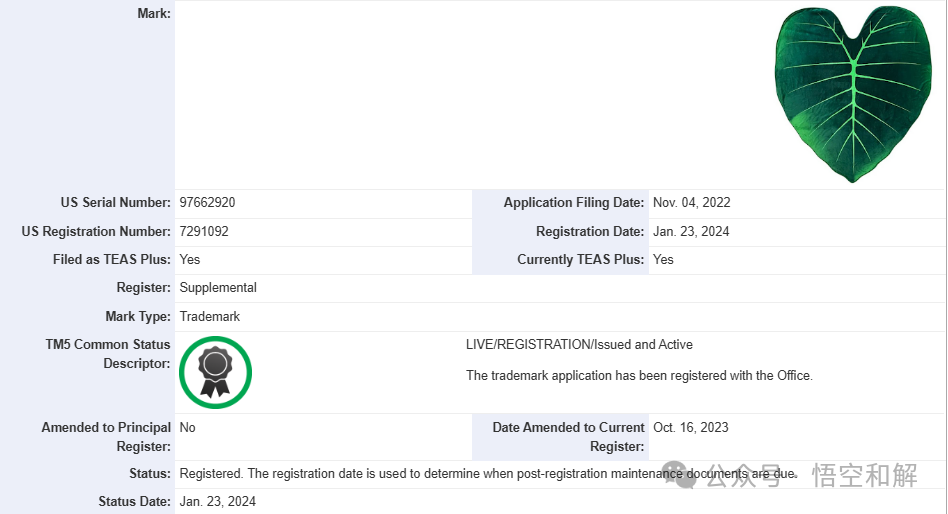Click the application filing date Nov. 04, 2022
Image resolution: width=948 pixels, height=514 pixels.
[x=691, y=202]
